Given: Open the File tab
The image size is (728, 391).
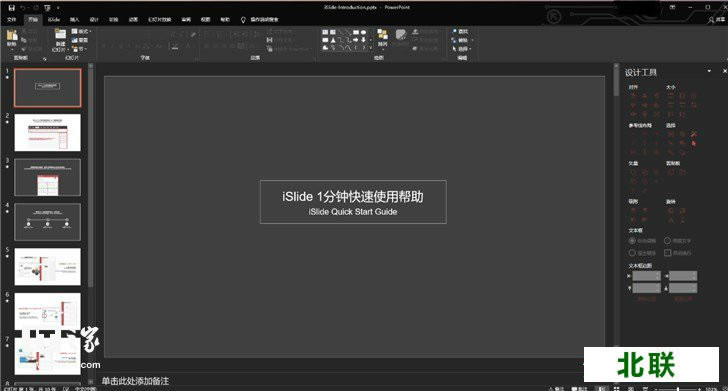Looking at the screenshot, I should tap(12, 20).
